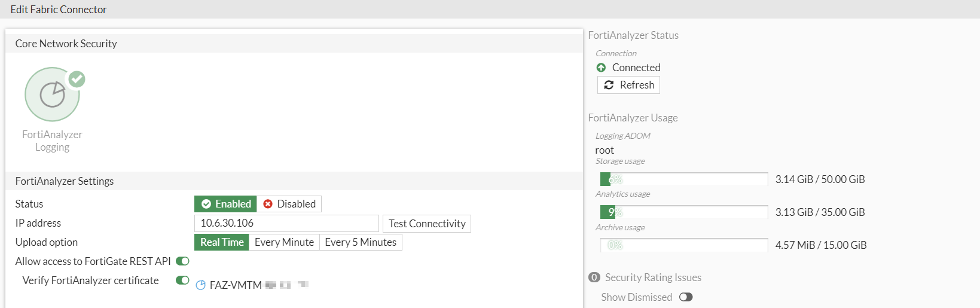
Task: Enable the Show Dismissed toggle
Action: [686, 297]
